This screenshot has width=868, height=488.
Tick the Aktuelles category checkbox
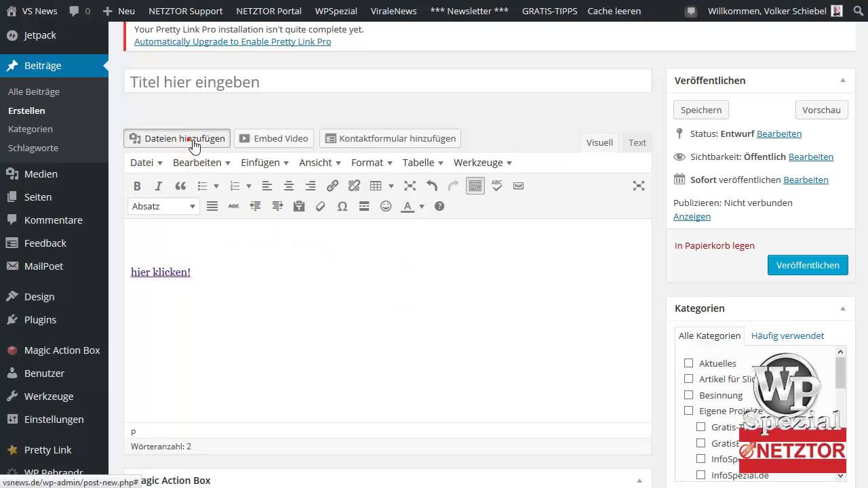pos(689,363)
